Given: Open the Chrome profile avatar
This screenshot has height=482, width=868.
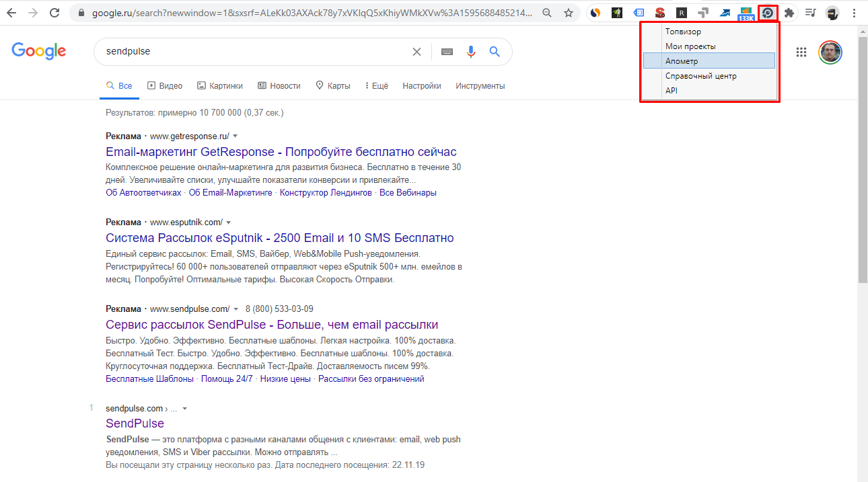Looking at the screenshot, I should click(832, 13).
